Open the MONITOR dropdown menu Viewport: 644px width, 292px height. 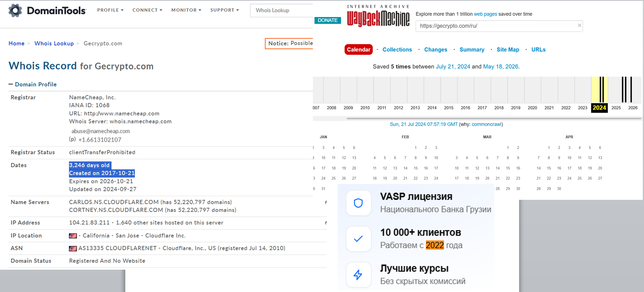(186, 10)
